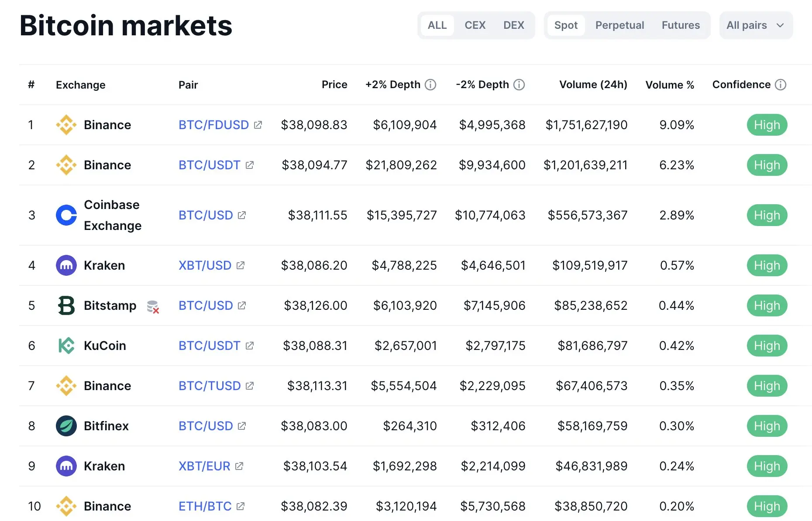Select the Spot market tab
Image resolution: width=812 pixels, height=521 pixels.
coord(566,25)
